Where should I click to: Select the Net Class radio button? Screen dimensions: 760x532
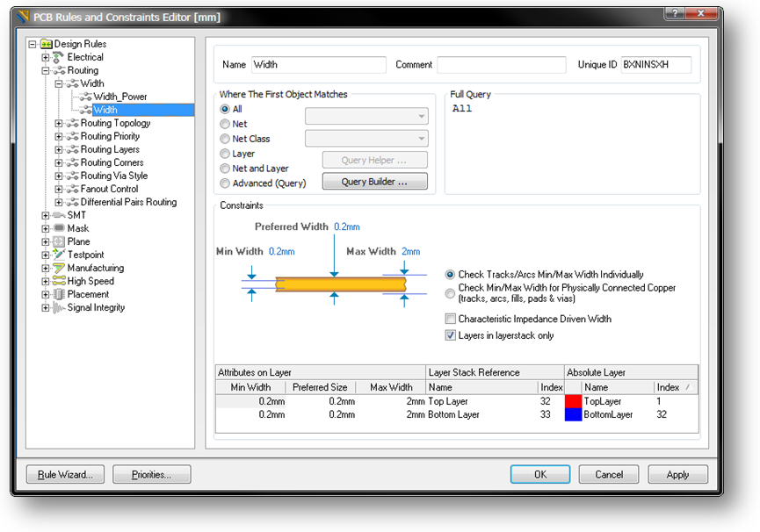(225, 139)
